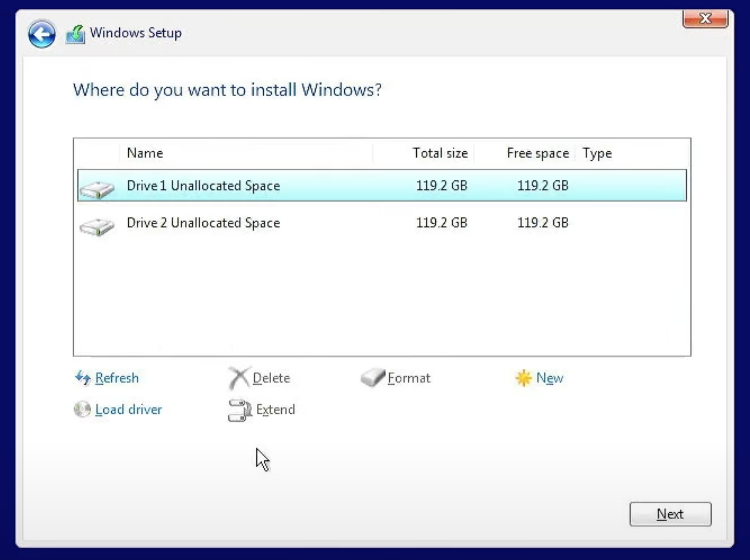The height and width of the screenshot is (560, 750).
Task: Click Drive 1 free space 119.2 GB
Action: 543,186
